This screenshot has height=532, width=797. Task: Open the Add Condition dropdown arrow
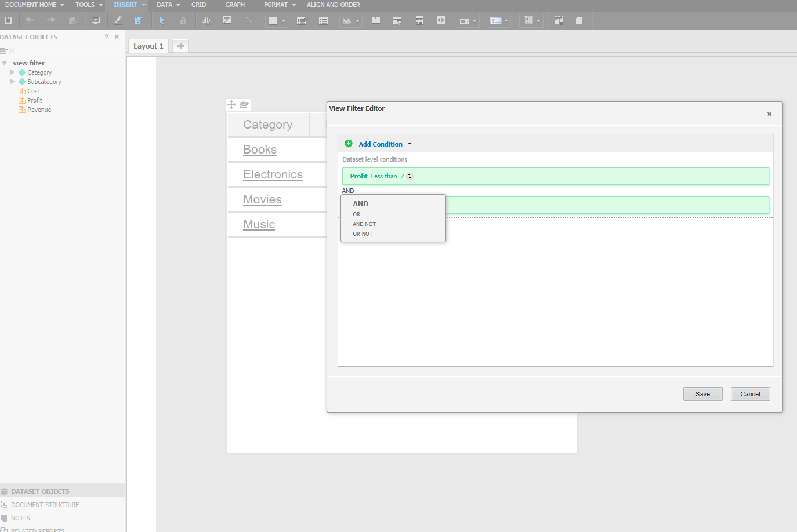click(x=410, y=144)
